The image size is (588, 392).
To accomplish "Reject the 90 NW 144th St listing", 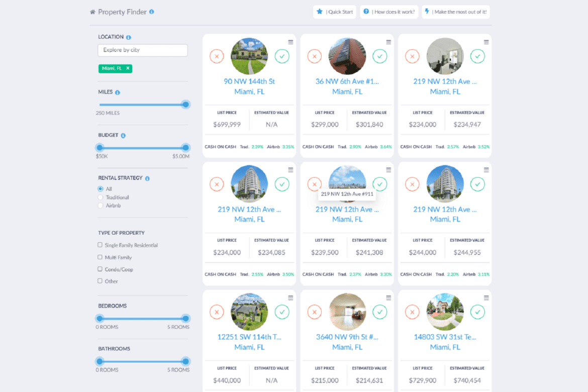I will pyautogui.click(x=217, y=56).
